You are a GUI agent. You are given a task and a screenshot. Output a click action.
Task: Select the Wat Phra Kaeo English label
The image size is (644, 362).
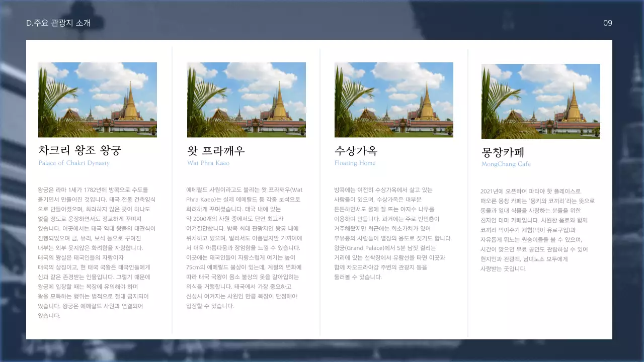[x=209, y=163]
